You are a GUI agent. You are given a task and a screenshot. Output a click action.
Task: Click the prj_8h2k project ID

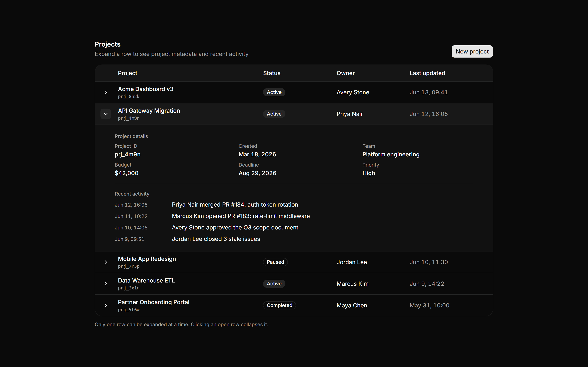(129, 97)
